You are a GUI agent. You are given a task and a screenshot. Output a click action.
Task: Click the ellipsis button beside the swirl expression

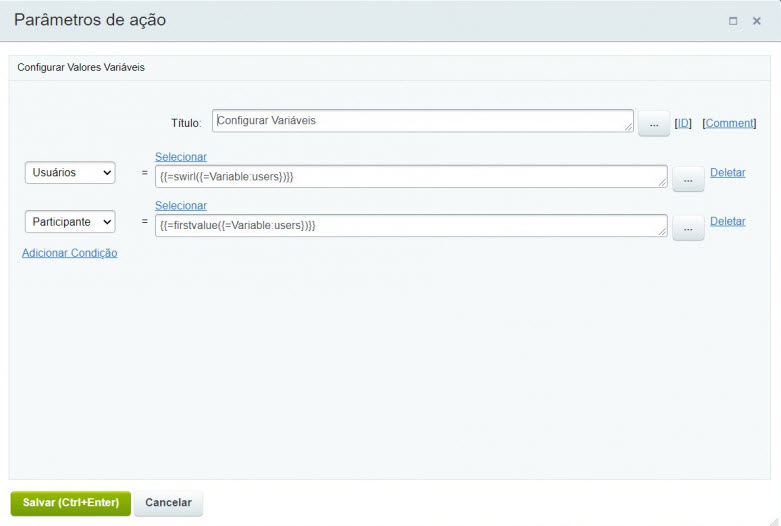coord(688,179)
